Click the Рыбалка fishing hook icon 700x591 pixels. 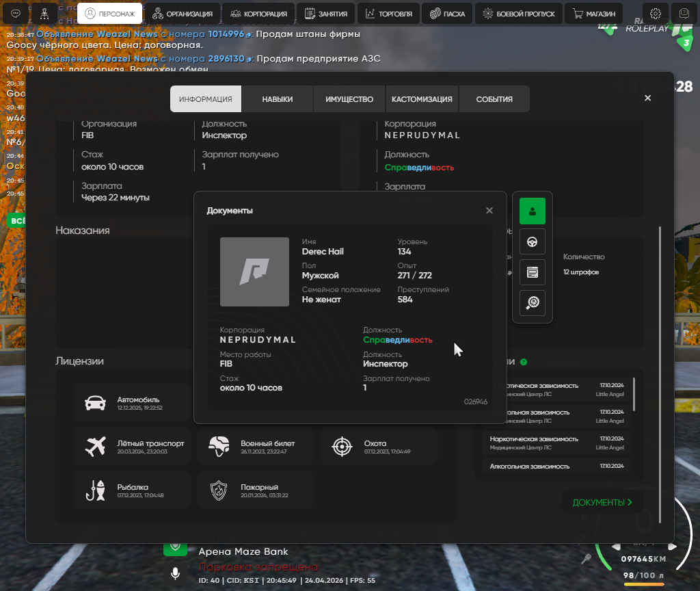pyautogui.click(x=96, y=490)
